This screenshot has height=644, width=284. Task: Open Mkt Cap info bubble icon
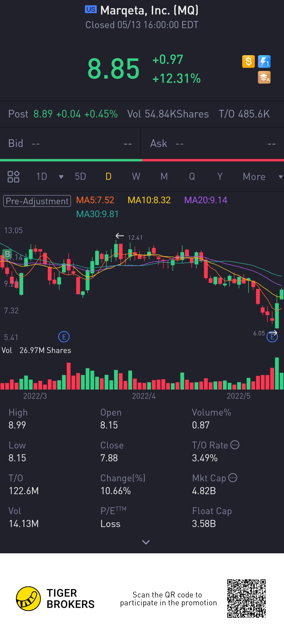233,478
